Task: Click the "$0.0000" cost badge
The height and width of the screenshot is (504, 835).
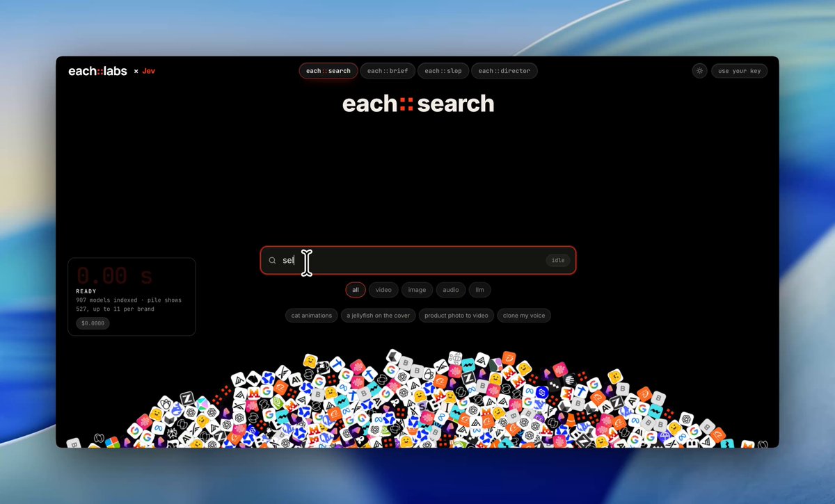Action: coord(93,323)
